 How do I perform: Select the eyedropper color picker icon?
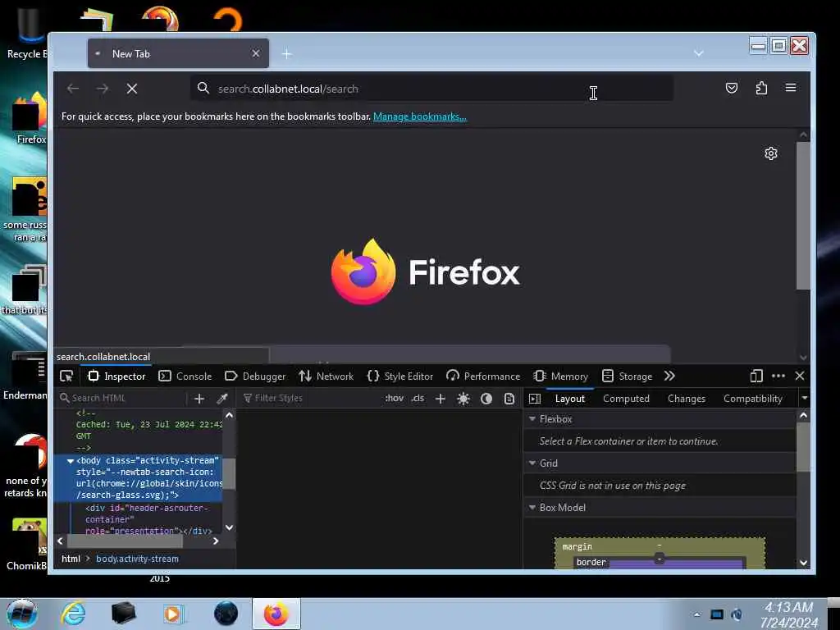[x=221, y=398]
